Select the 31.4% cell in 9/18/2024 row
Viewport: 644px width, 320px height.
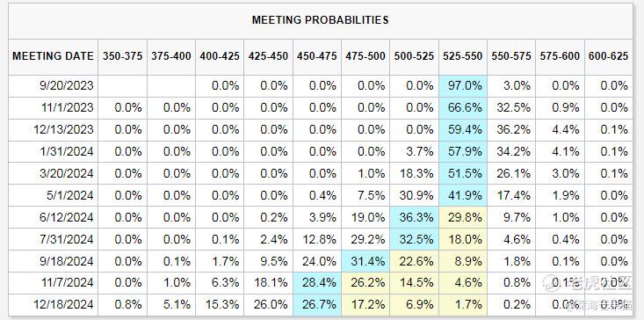coord(365,261)
